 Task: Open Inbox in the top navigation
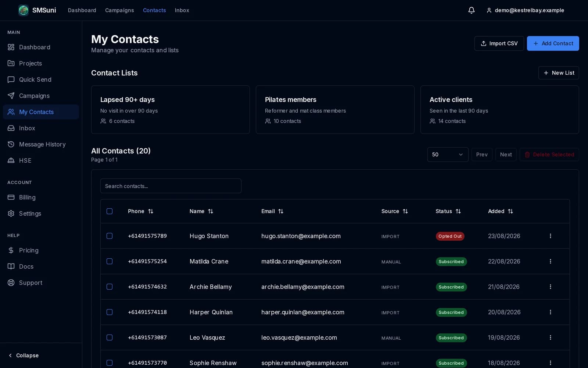coord(182,10)
